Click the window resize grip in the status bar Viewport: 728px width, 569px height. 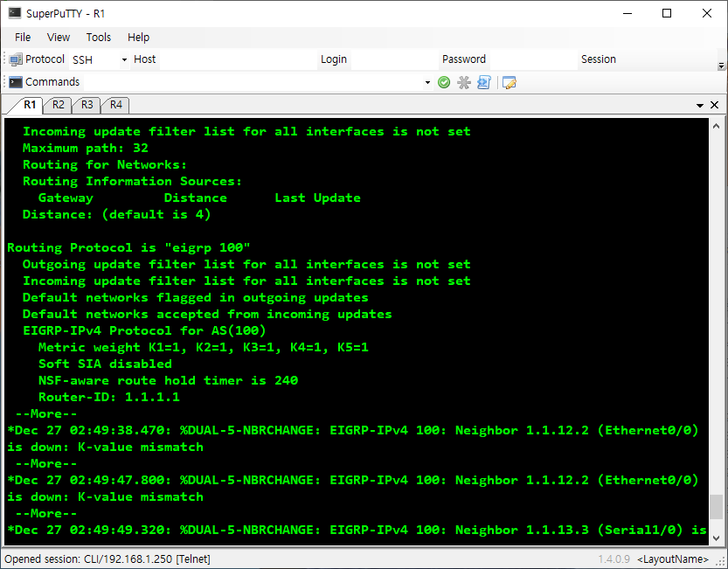tap(721, 561)
